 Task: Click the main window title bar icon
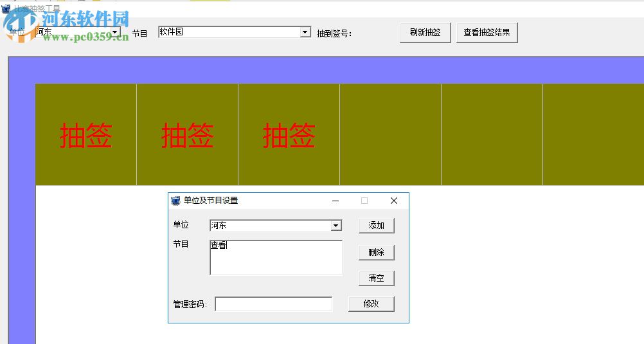coord(6,8)
